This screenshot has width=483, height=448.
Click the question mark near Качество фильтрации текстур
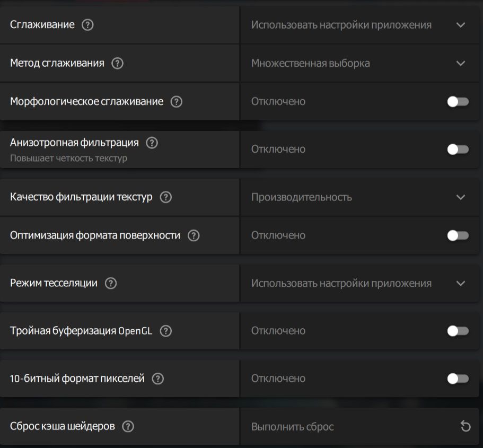click(166, 197)
